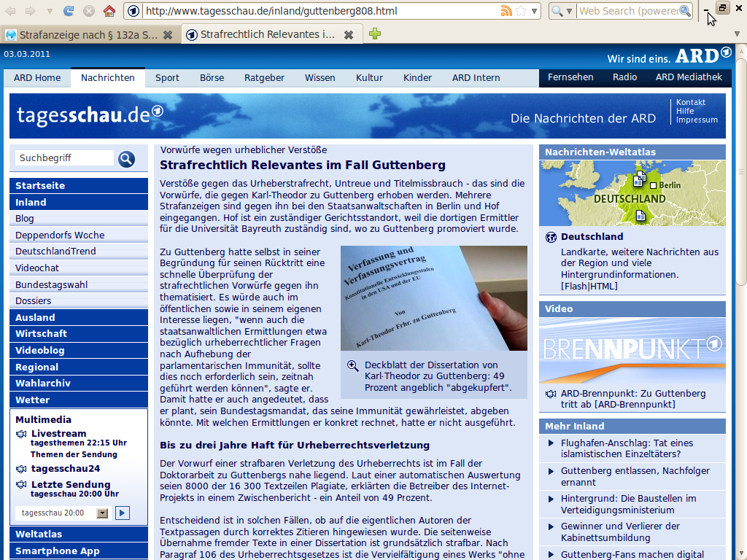Open the Börse menu item
This screenshot has height=560, width=747.
coord(212,77)
